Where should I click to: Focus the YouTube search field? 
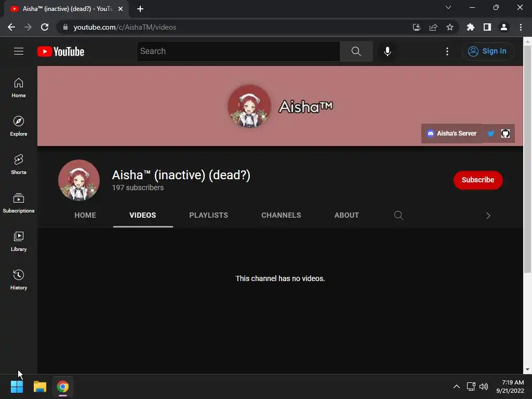coord(238,51)
